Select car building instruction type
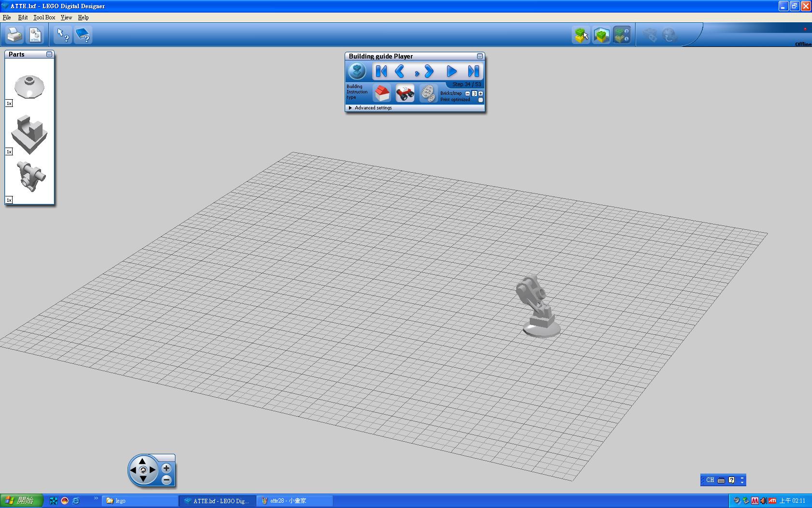The image size is (812, 508). coord(405,93)
